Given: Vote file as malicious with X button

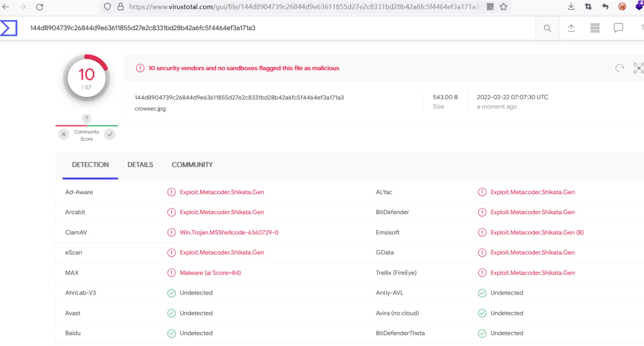Looking at the screenshot, I should pyautogui.click(x=64, y=134).
